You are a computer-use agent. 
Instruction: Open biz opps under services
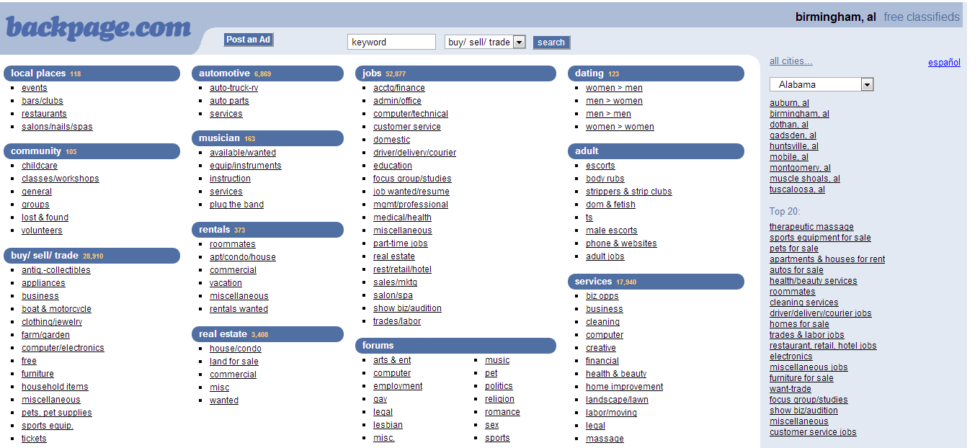tap(602, 296)
